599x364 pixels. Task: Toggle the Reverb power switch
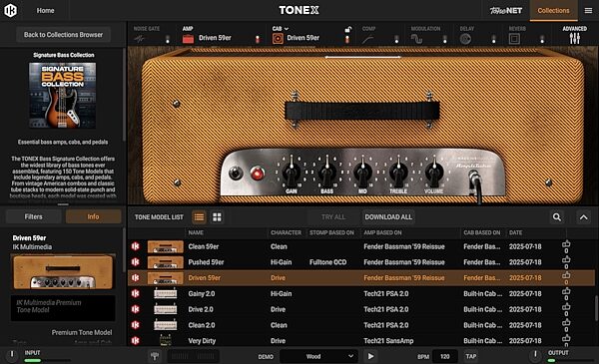click(x=542, y=39)
